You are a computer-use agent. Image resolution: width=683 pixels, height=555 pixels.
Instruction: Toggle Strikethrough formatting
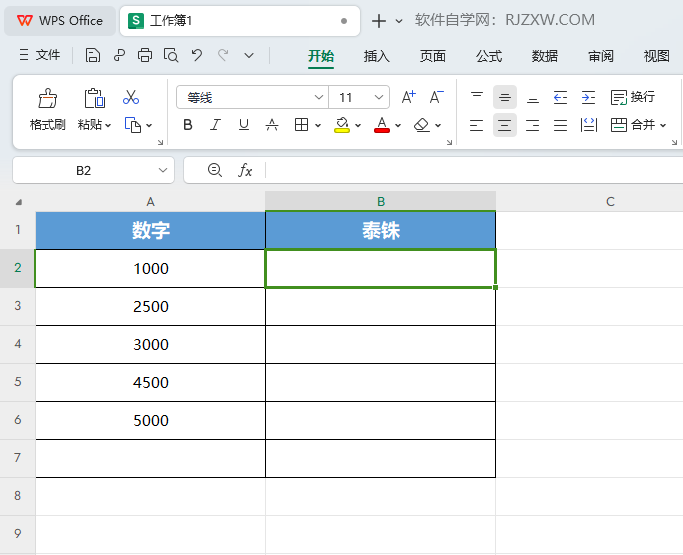(x=272, y=125)
